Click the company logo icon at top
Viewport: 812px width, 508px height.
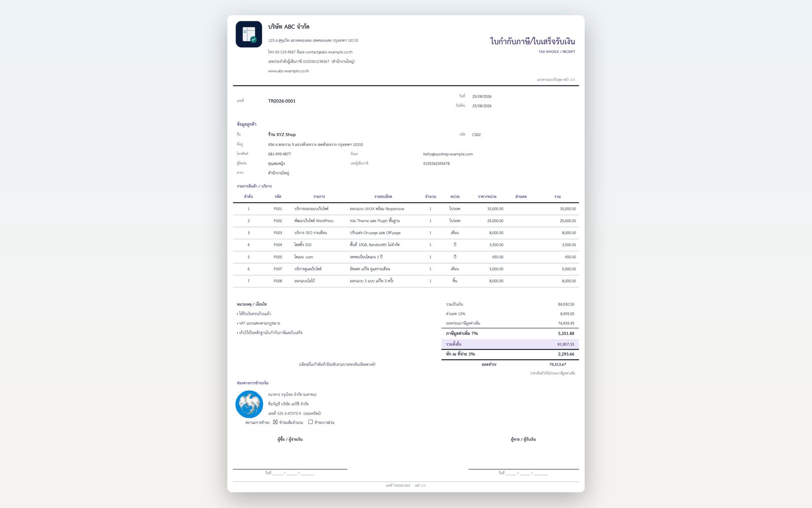(249, 34)
